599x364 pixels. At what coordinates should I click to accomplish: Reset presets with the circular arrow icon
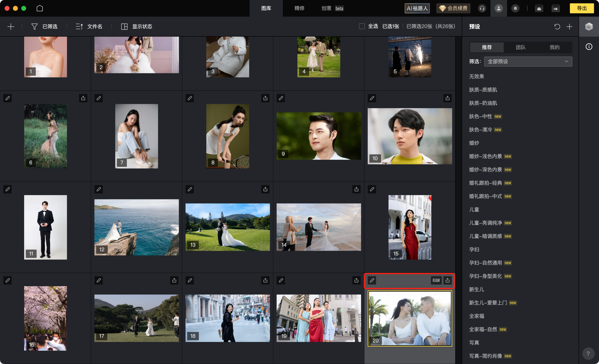coord(557,27)
